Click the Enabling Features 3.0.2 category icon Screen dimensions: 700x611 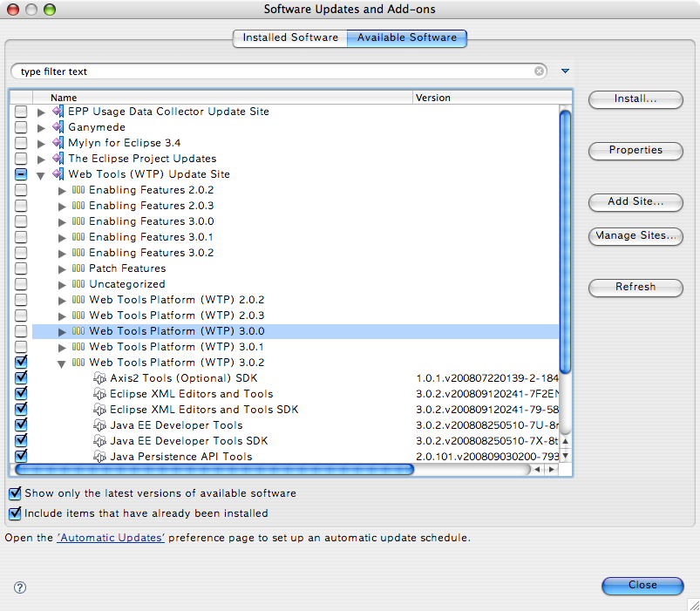(x=78, y=253)
